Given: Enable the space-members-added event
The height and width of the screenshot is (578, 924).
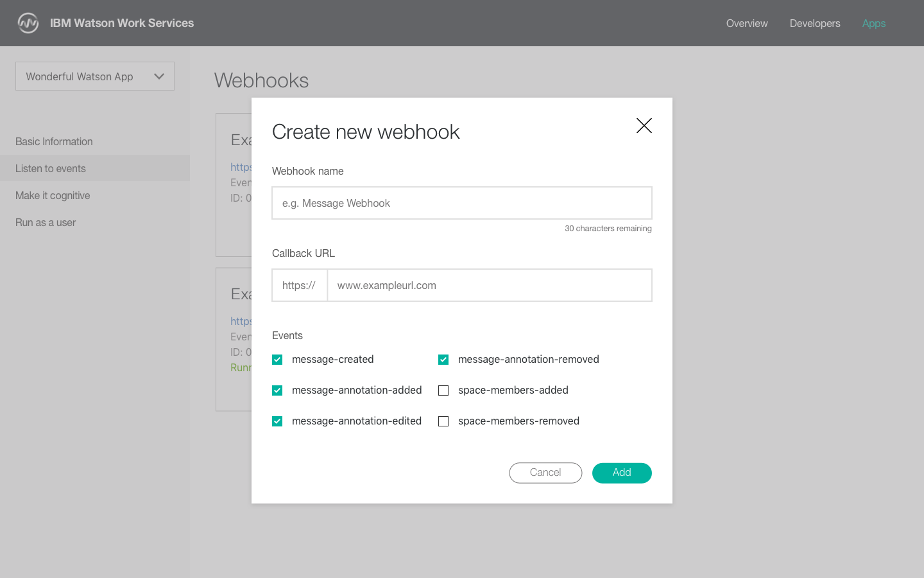Looking at the screenshot, I should [x=443, y=390].
